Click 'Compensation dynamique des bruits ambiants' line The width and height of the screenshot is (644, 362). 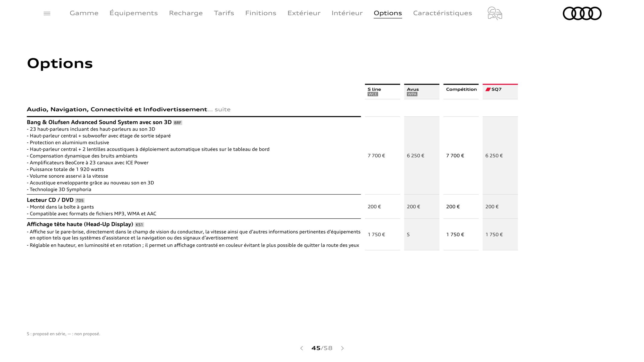tap(82, 156)
